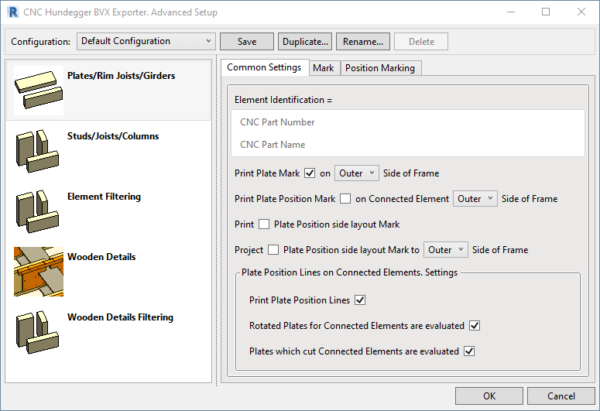Click the Wooden Details thumbnail icon
This screenshot has height=411, width=600.
click(x=39, y=272)
